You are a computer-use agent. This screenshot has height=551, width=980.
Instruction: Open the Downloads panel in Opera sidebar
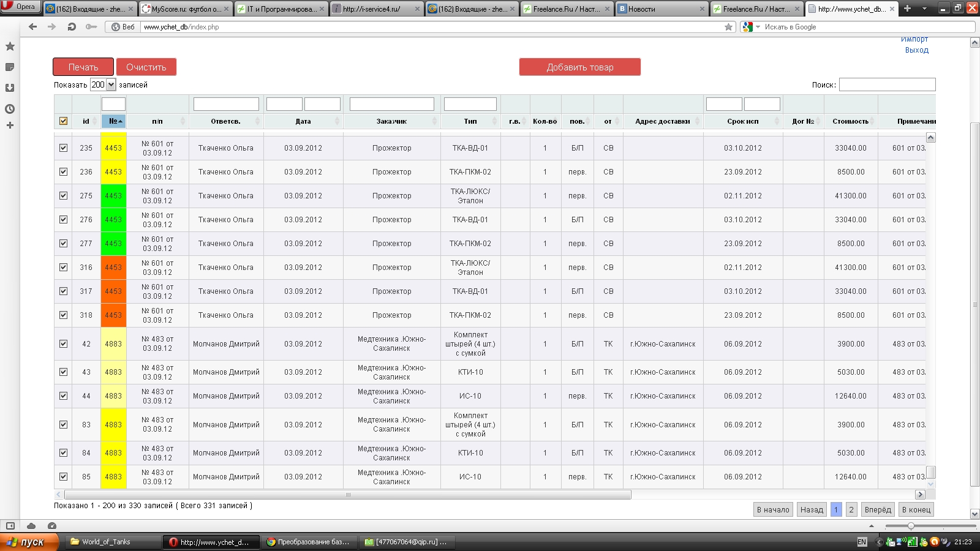pyautogui.click(x=10, y=88)
